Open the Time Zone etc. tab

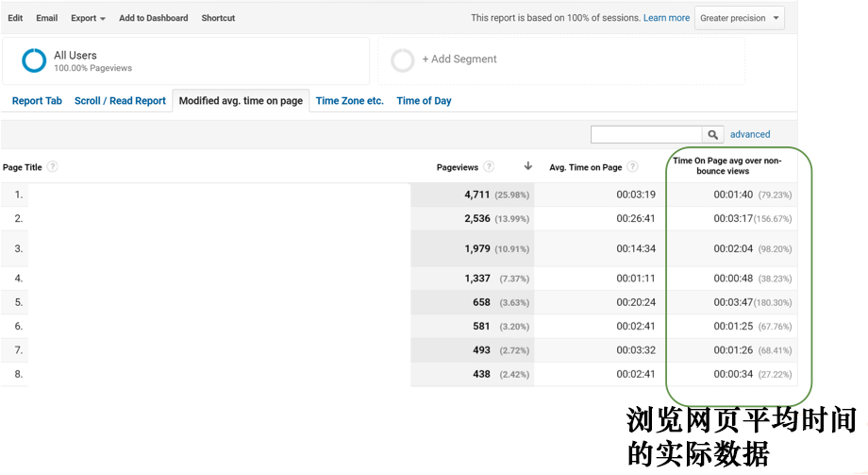[349, 101]
